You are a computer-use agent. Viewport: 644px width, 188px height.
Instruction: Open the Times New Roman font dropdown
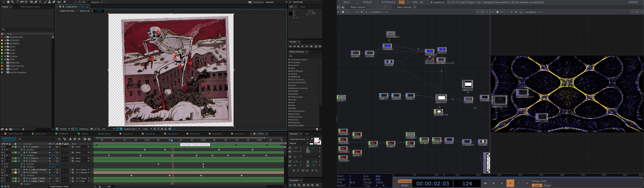click(299, 139)
